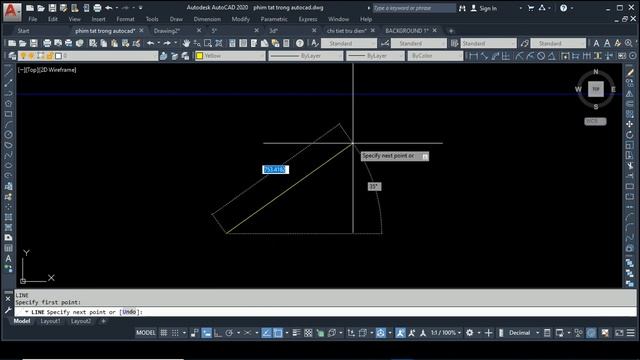Open the Modify menu
This screenshot has height=360, width=640.
pos(240,19)
